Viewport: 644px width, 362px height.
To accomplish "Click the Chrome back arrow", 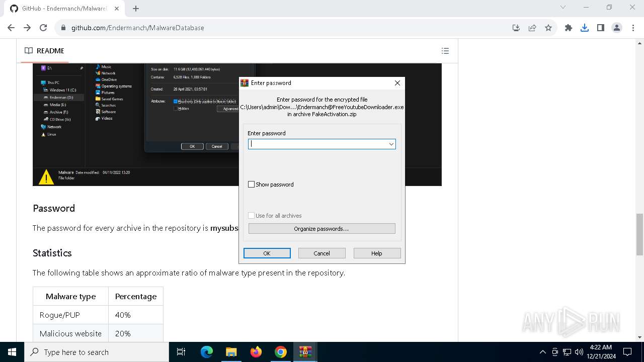I will [x=11, y=28].
